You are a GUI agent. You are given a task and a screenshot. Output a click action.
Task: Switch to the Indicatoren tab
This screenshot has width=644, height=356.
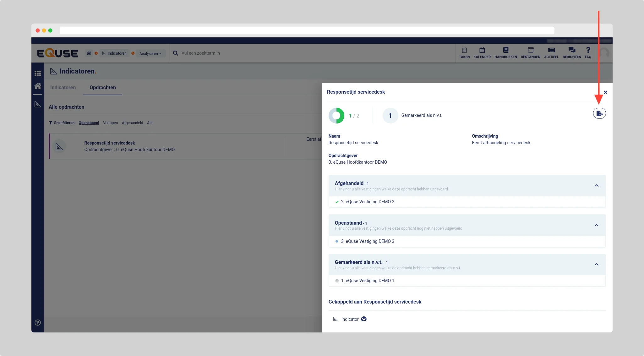[63, 88]
